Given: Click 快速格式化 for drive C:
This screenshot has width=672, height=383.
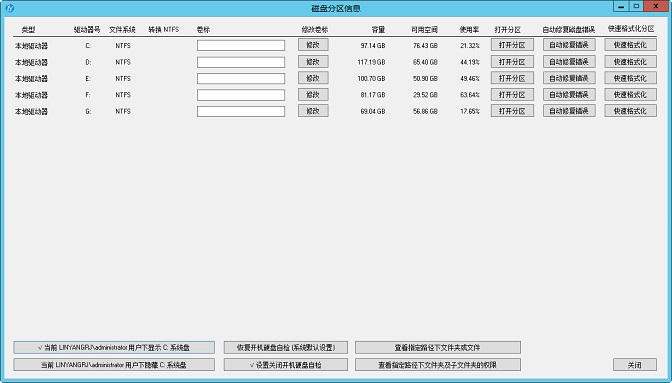Looking at the screenshot, I should point(630,45).
